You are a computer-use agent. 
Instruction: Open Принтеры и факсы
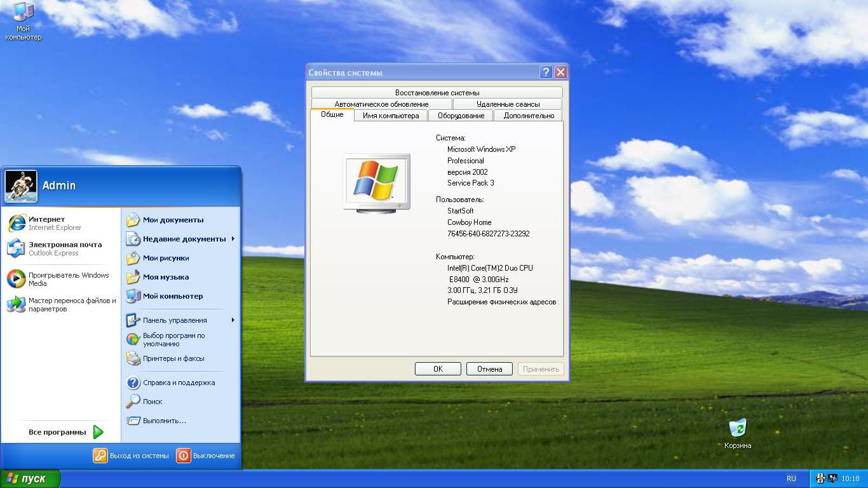click(x=165, y=358)
